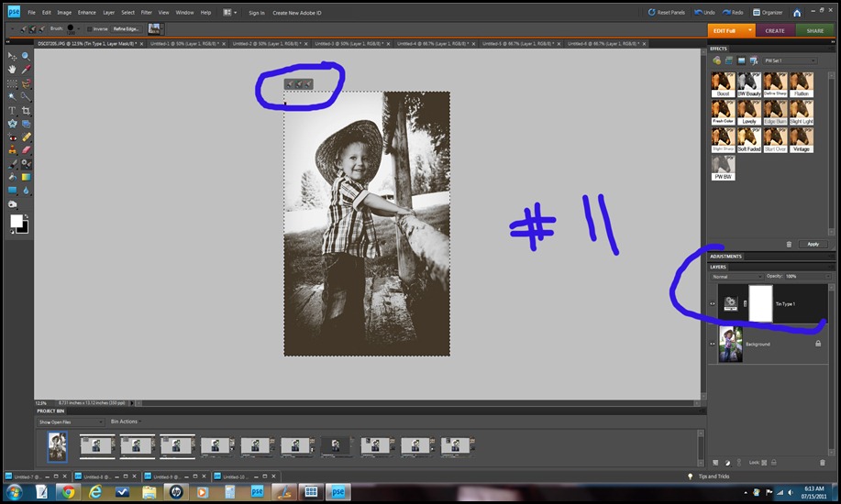Pick the Horizontal Type tool
This screenshot has width=841, height=504.
(12, 111)
